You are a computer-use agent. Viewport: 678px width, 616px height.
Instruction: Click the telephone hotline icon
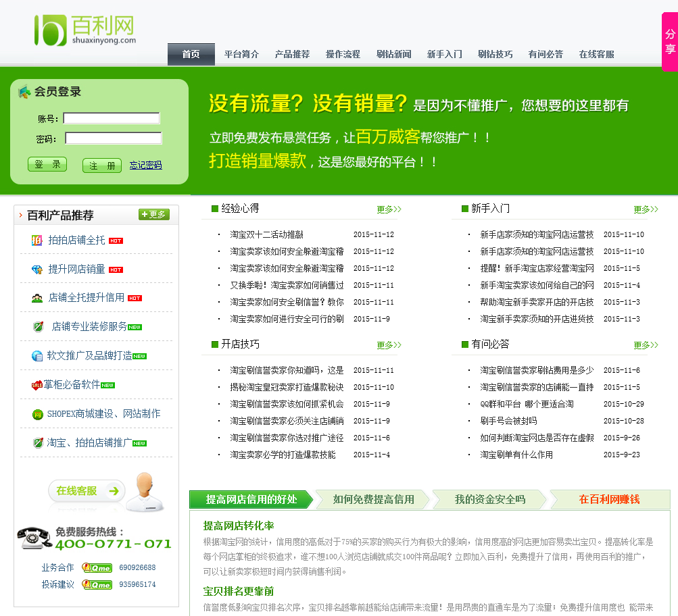(34, 538)
